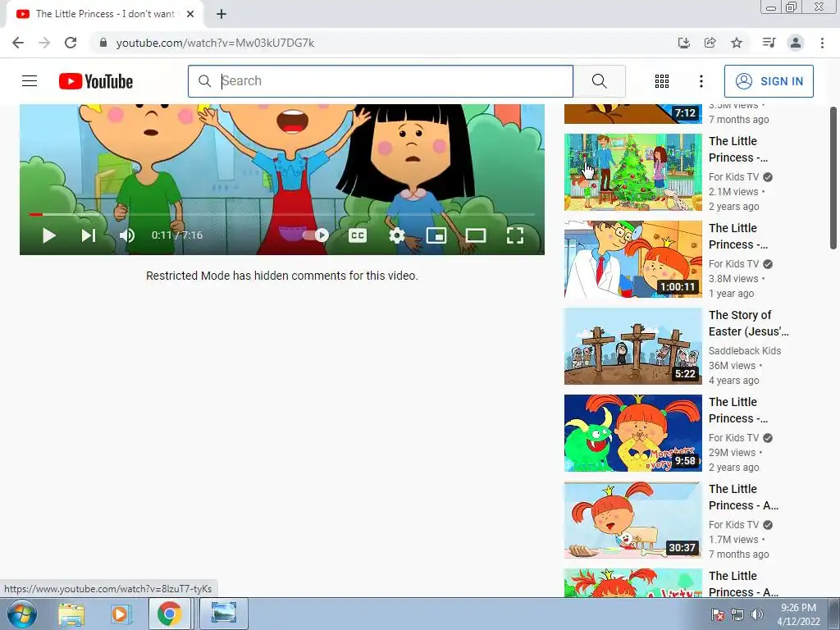This screenshot has width=840, height=630.
Task: Open 29M views Little Princess title
Action: (738, 410)
